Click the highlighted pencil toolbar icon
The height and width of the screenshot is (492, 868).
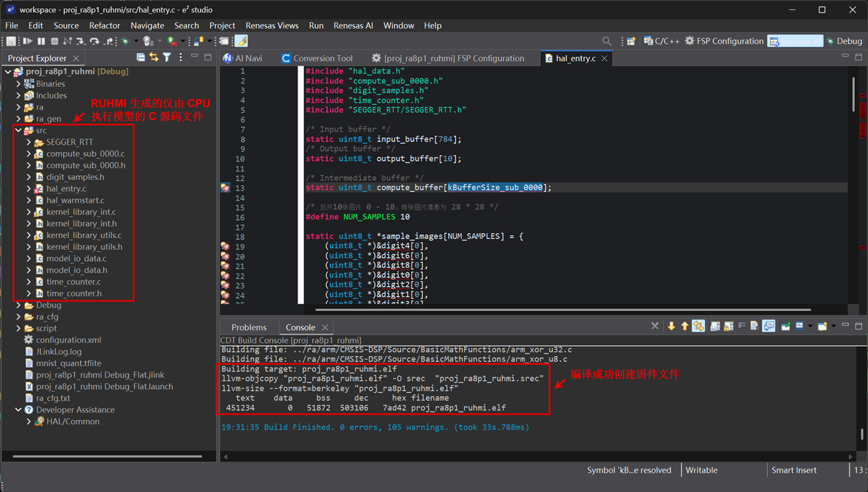241,41
